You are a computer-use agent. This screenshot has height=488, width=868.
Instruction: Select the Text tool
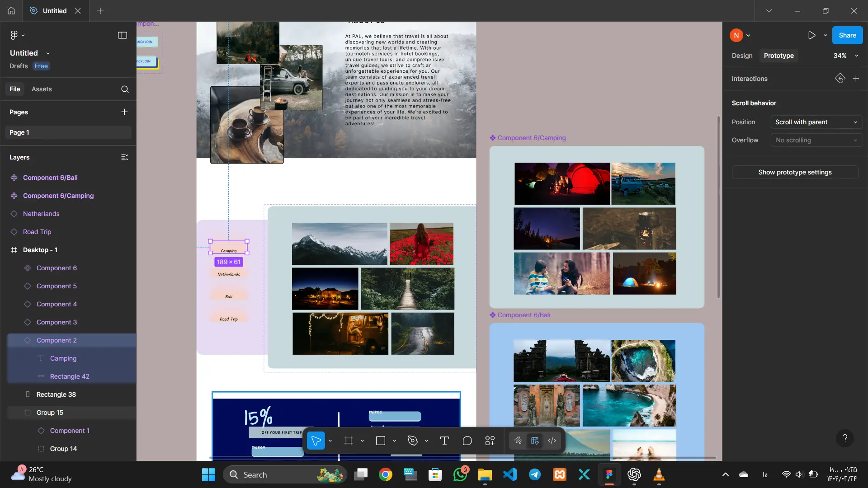(x=444, y=441)
